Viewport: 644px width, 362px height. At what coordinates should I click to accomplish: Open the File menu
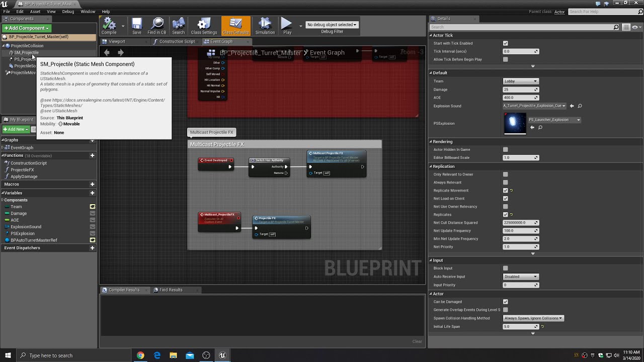tap(7, 12)
